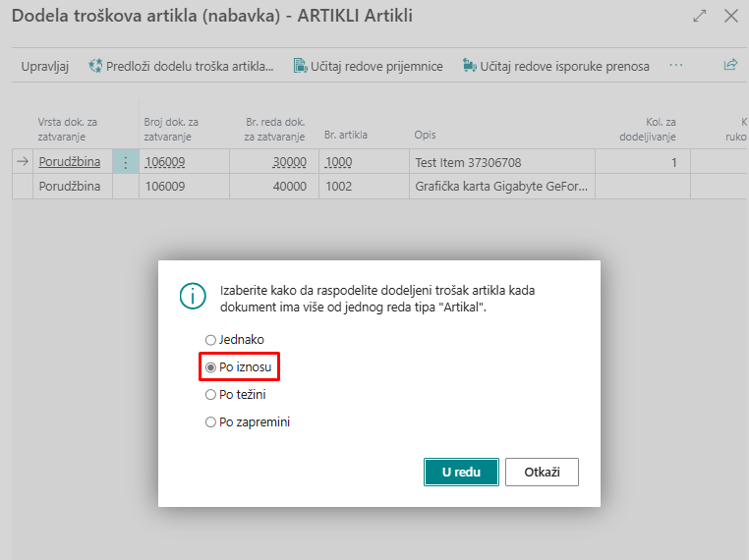Click the expand window arrows icon
Viewport: 749px width, 560px height.
[x=700, y=16]
